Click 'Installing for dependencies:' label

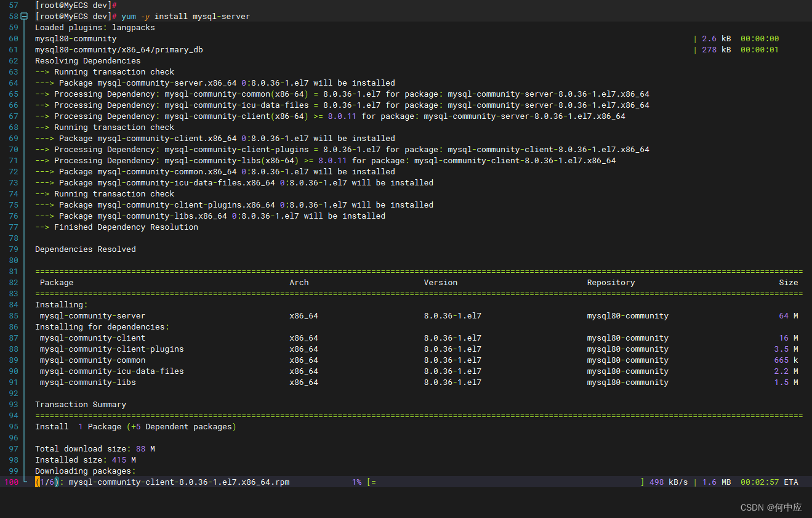102,327
